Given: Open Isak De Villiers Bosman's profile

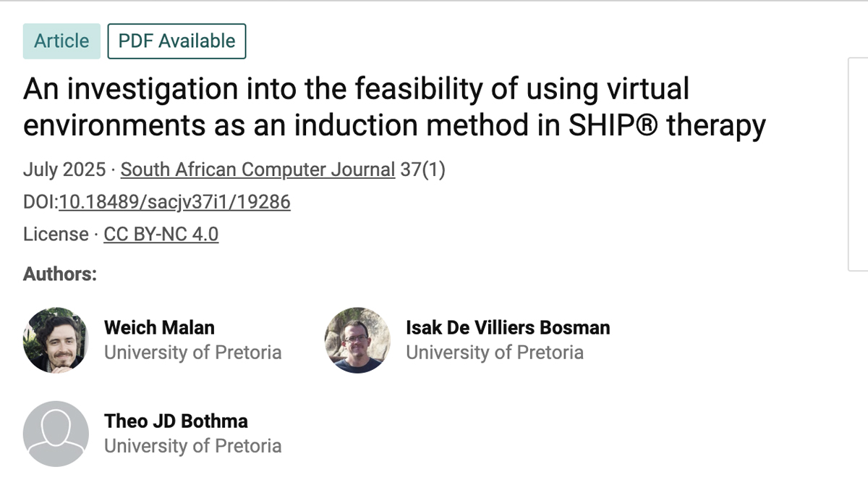Looking at the screenshot, I should coord(507,327).
